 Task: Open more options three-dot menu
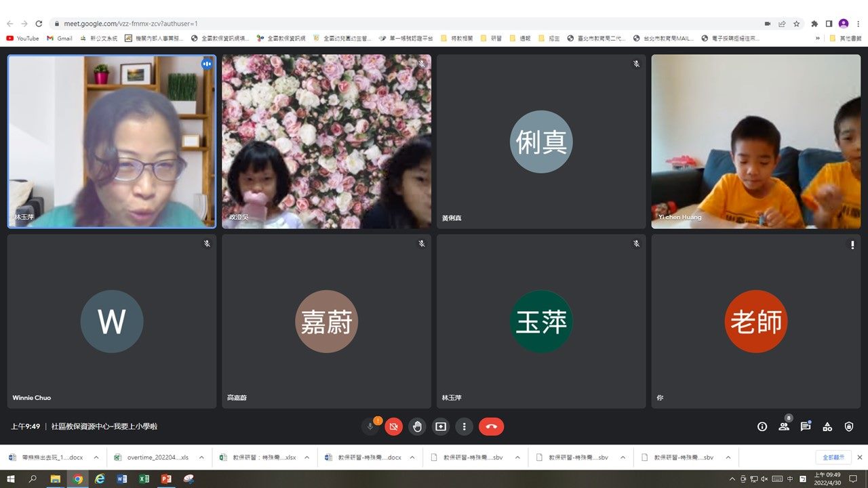[464, 426]
